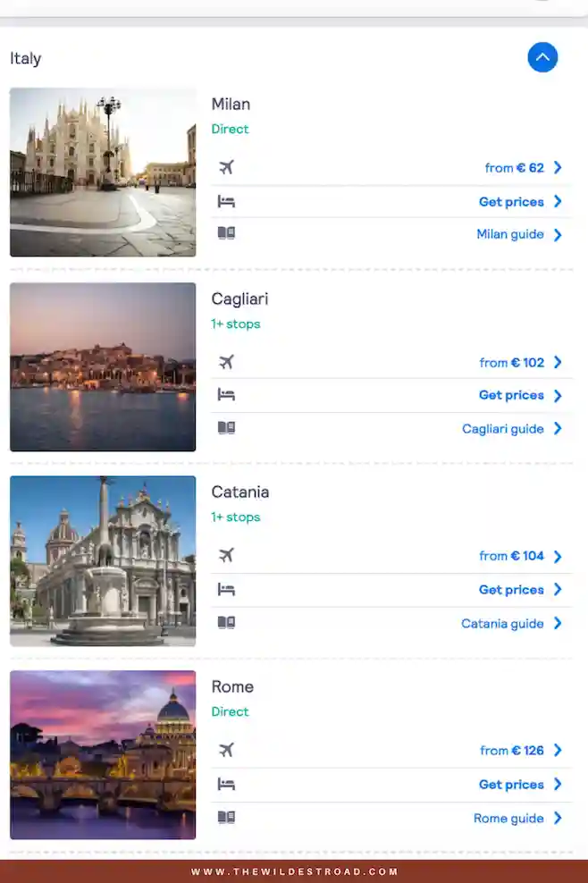Viewport: 588px width, 883px height.
Task: Expand Cagliari flight prices via its right chevron
Action: click(x=558, y=362)
